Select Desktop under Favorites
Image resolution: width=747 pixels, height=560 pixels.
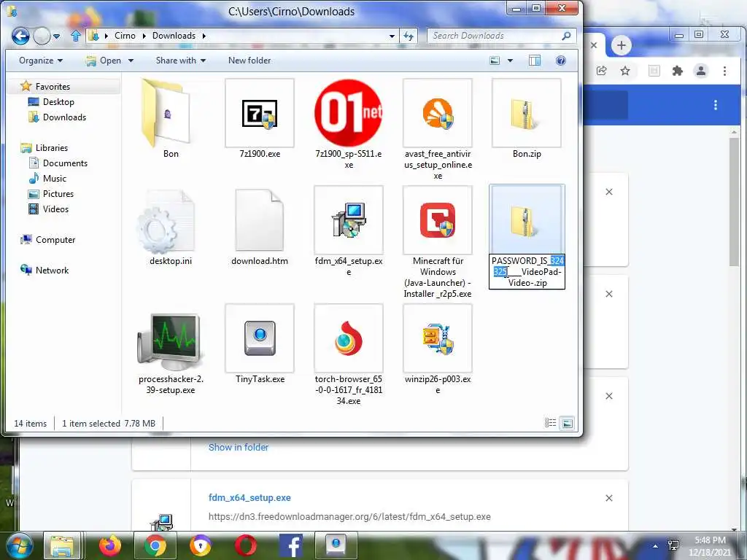[x=58, y=102]
